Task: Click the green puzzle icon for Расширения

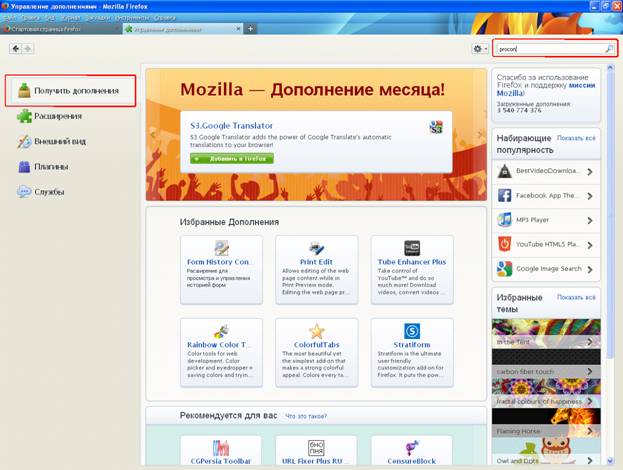Action: [x=24, y=116]
